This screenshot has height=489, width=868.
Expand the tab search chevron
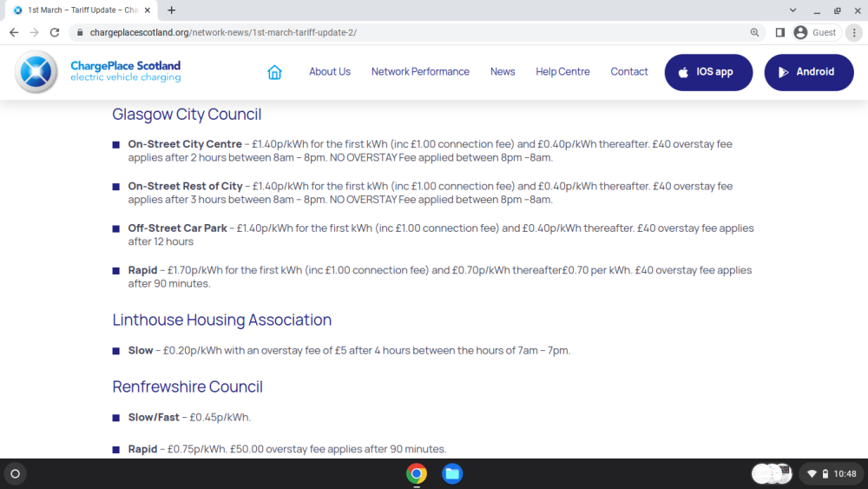pos(792,10)
